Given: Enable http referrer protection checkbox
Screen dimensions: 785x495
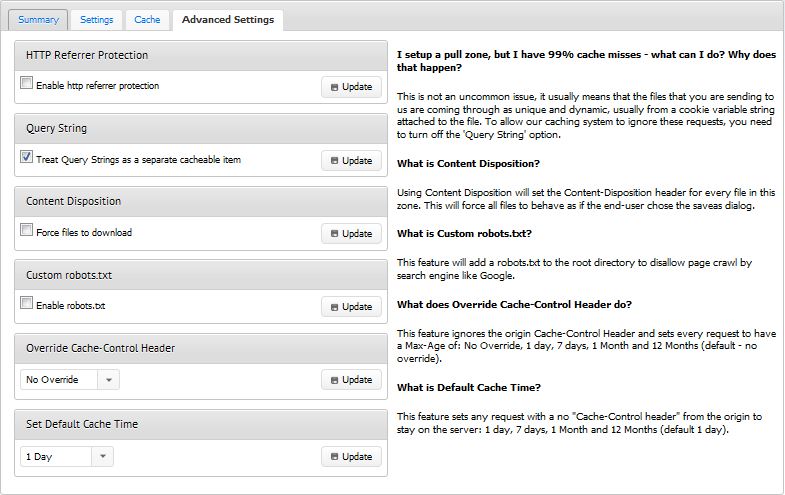Looking at the screenshot, I should point(27,83).
